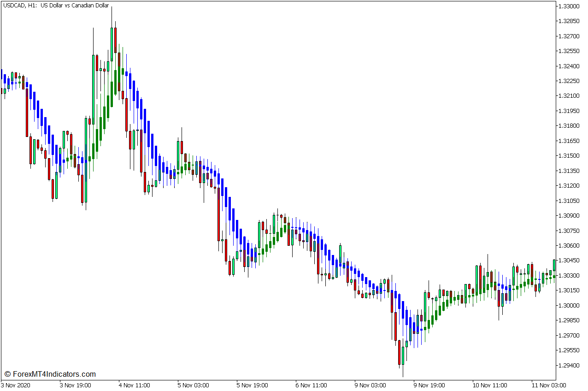The image size is (588, 391).
Task: Click the USDCAD, H1 chart title text
Action: tap(56, 6)
